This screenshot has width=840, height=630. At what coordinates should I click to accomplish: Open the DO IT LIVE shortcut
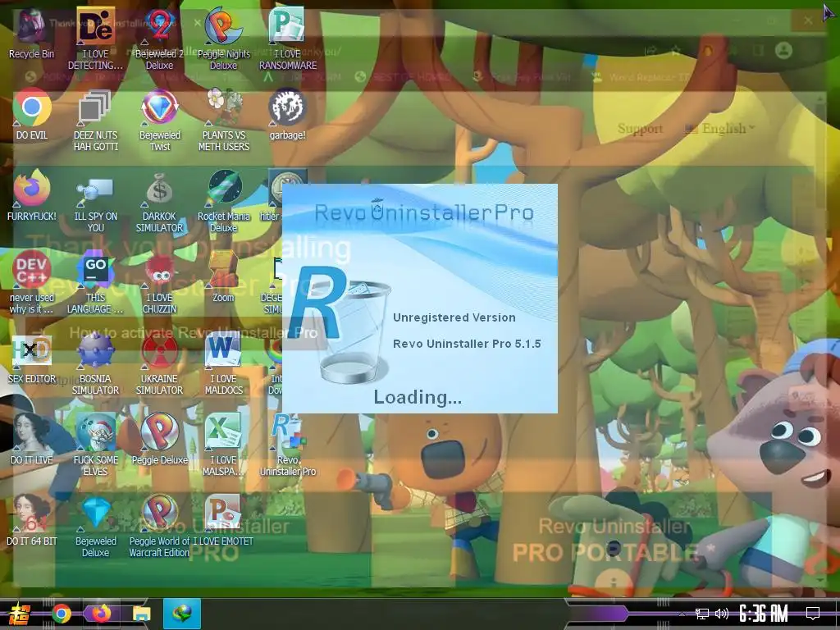[x=32, y=440]
